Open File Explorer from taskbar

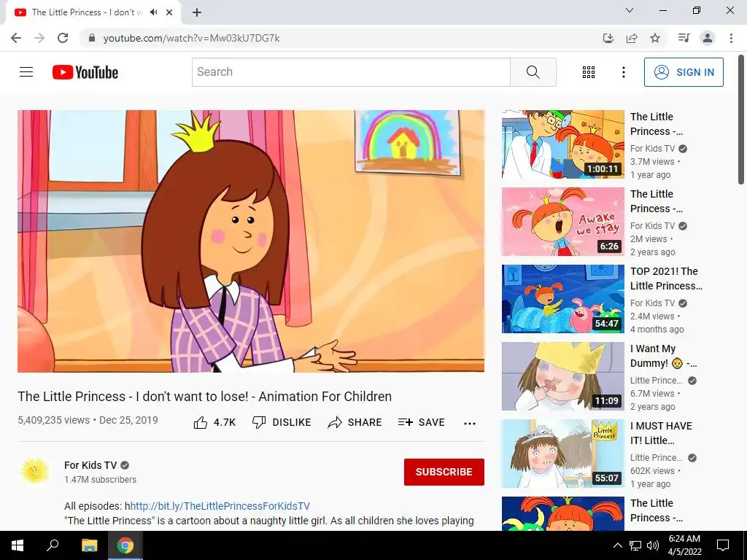(x=89, y=545)
